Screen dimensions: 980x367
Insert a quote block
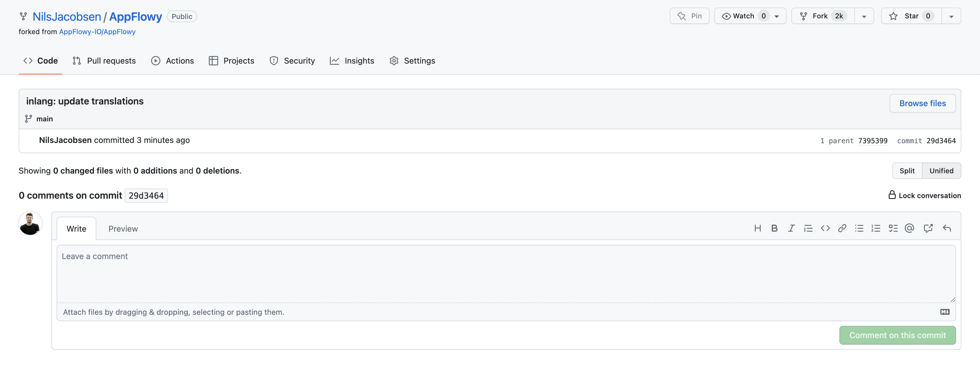pos(808,228)
